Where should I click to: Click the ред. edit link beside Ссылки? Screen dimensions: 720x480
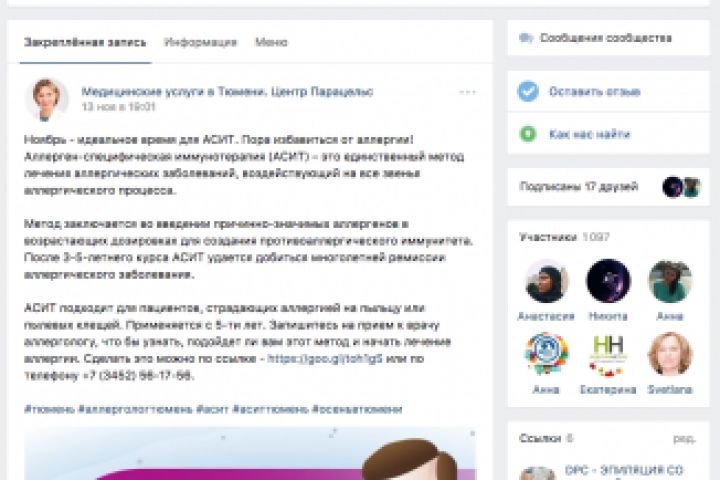684,439
